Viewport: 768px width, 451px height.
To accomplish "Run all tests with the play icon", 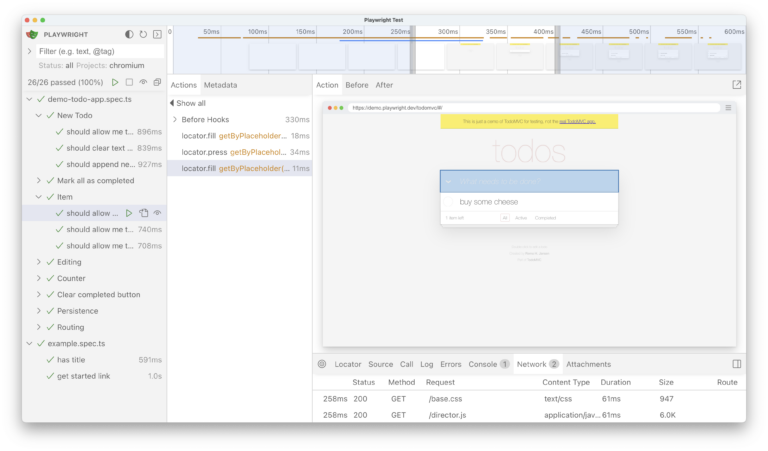I will pos(115,82).
